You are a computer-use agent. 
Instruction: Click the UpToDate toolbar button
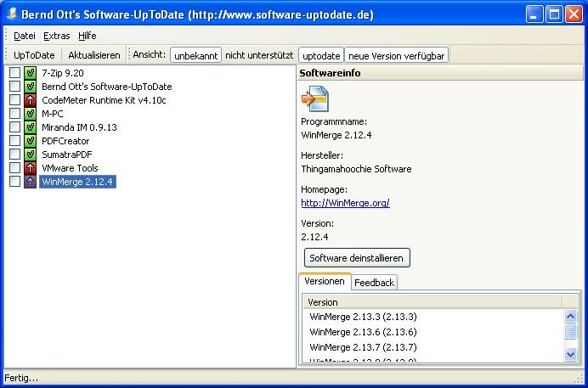[x=34, y=55]
